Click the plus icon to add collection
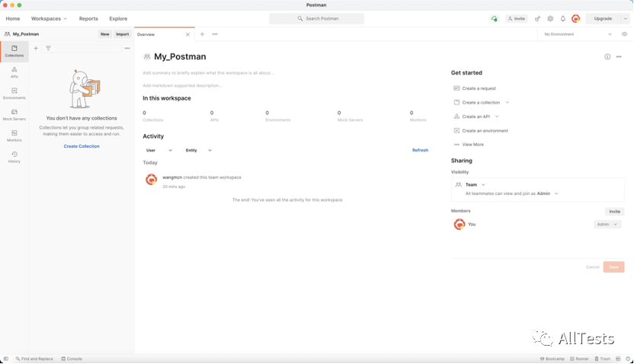 click(36, 48)
